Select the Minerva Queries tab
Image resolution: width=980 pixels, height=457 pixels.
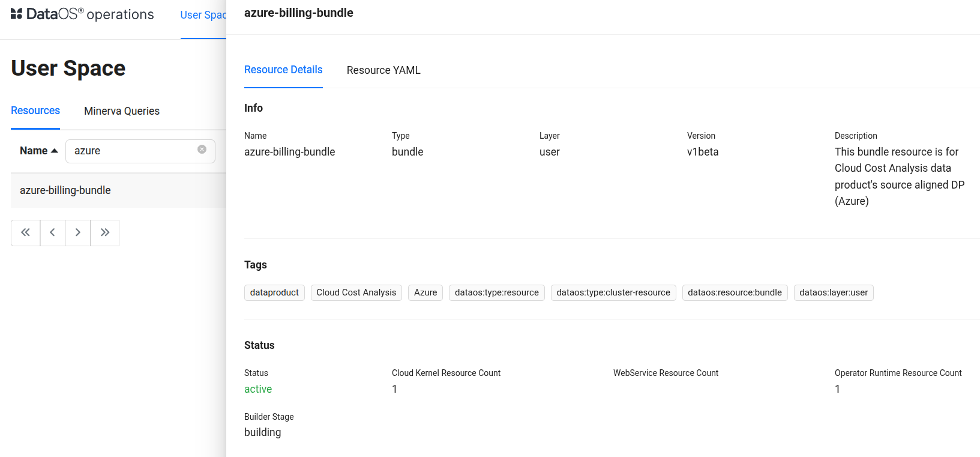pos(122,111)
